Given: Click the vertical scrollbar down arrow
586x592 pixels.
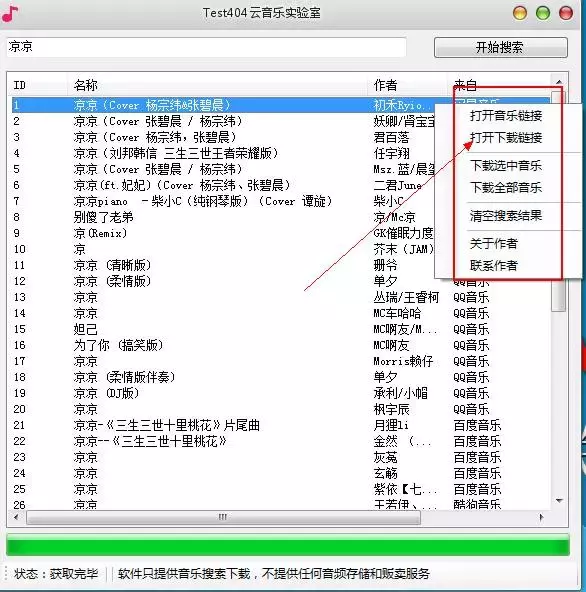Looking at the screenshot, I should click(559, 501).
